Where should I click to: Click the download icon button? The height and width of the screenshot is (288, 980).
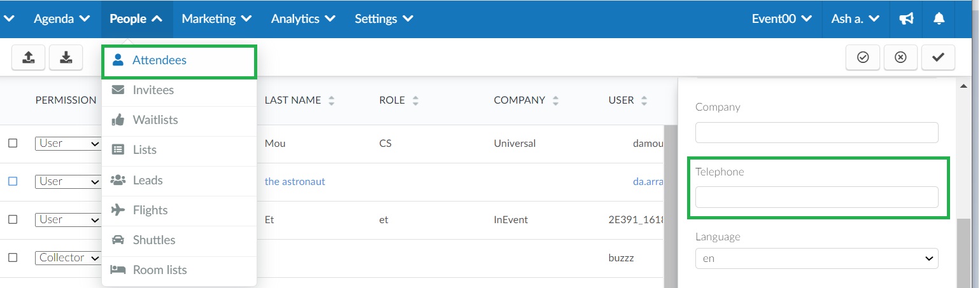66,57
